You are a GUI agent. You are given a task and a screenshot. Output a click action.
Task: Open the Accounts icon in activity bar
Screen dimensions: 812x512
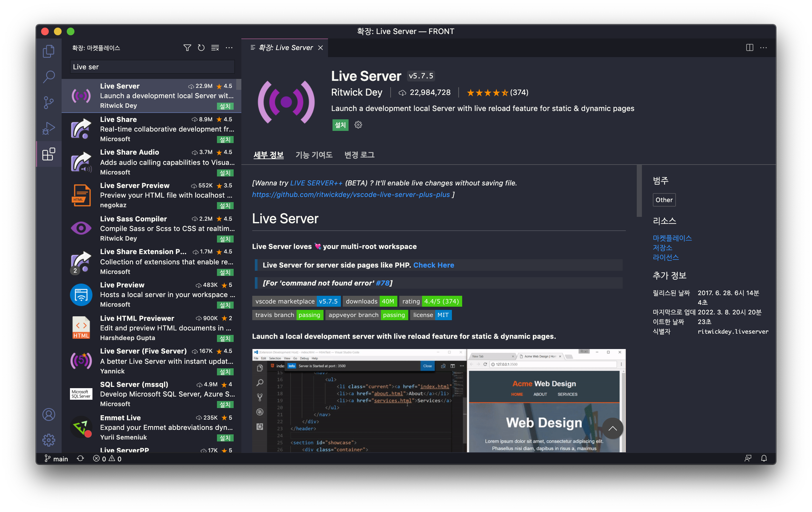tap(48, 414)
